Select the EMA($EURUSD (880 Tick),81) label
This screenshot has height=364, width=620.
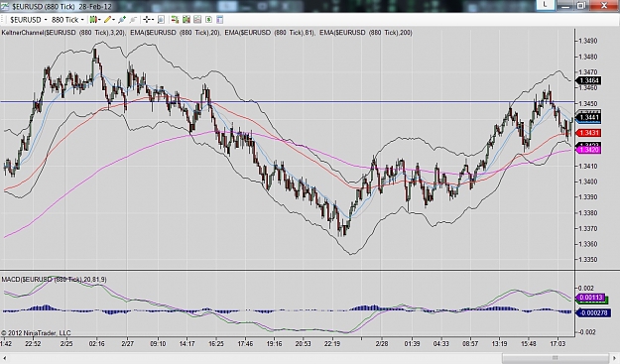[270, 33]
